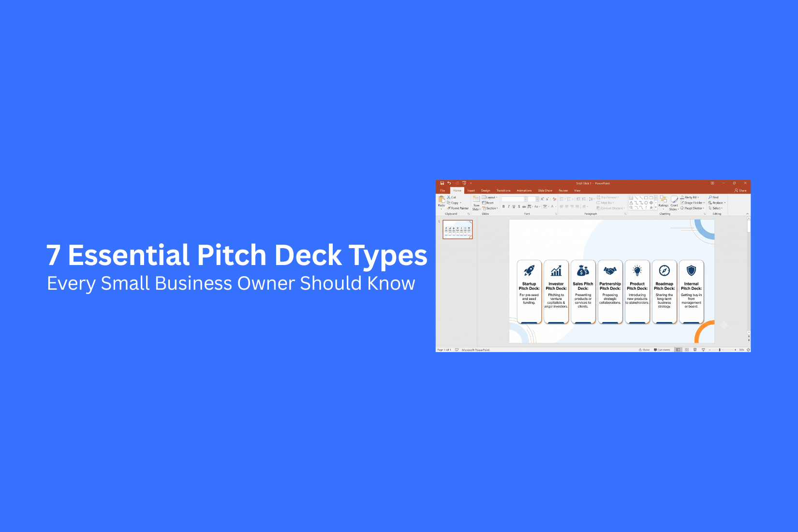Image resolution: width=798 pixels, height=532 pixels.
Task: Switch to the Review tab
Action: pos(563,191)
